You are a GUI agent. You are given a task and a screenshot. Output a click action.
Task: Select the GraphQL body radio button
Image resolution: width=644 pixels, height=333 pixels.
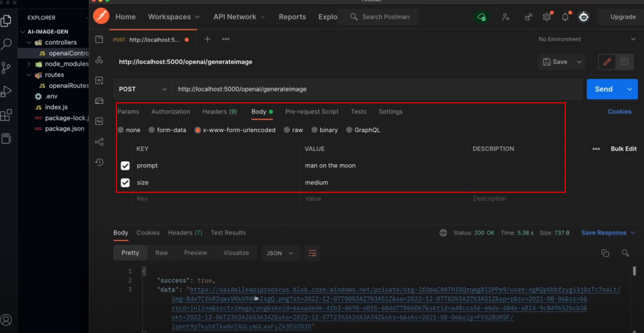[349, 130]
